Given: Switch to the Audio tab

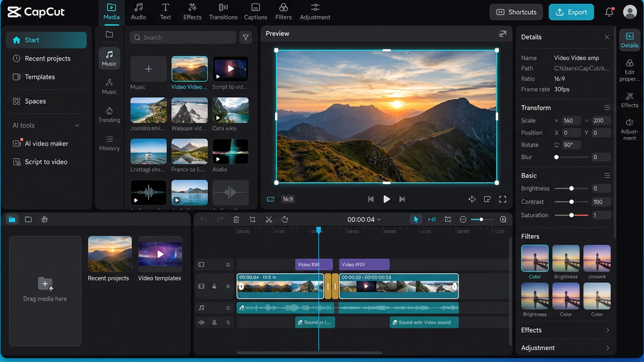Looking at the screenshot, I should click(138, 12).
